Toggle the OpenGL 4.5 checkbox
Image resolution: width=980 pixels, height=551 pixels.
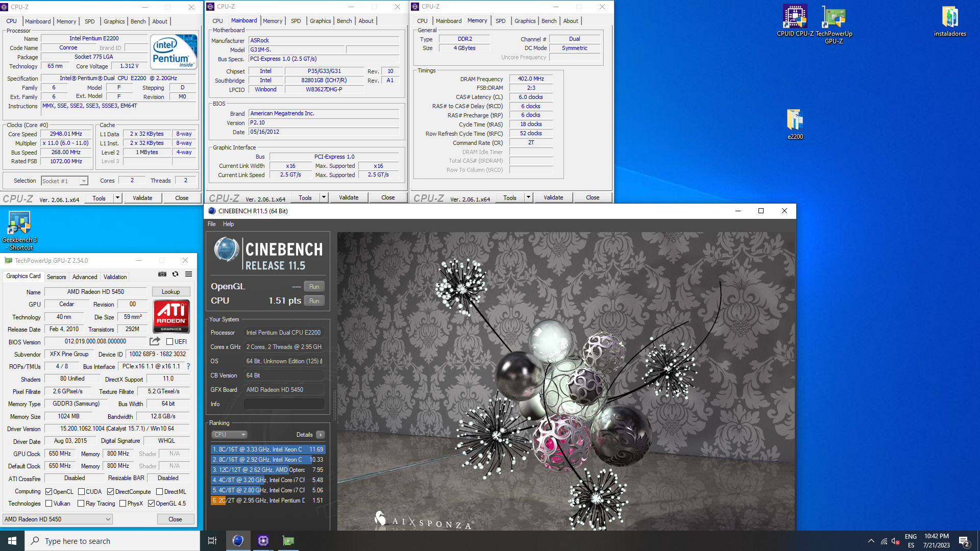(151, 504)
